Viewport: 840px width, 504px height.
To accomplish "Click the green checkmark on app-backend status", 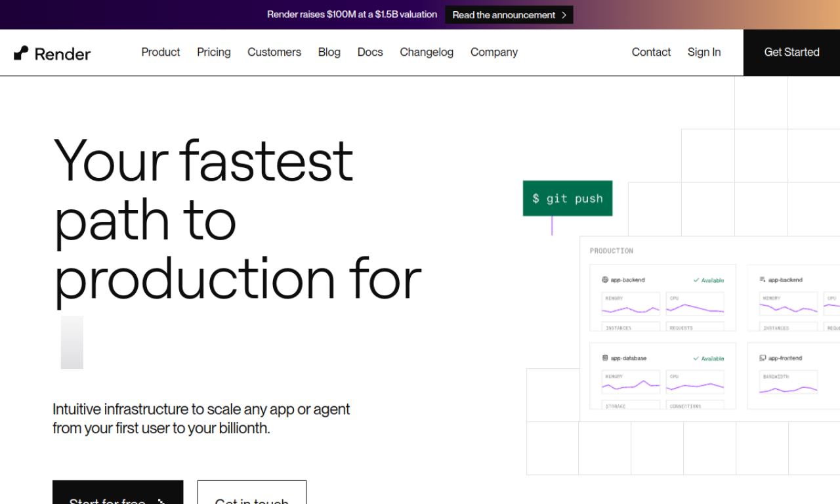I will pos(696,280).
